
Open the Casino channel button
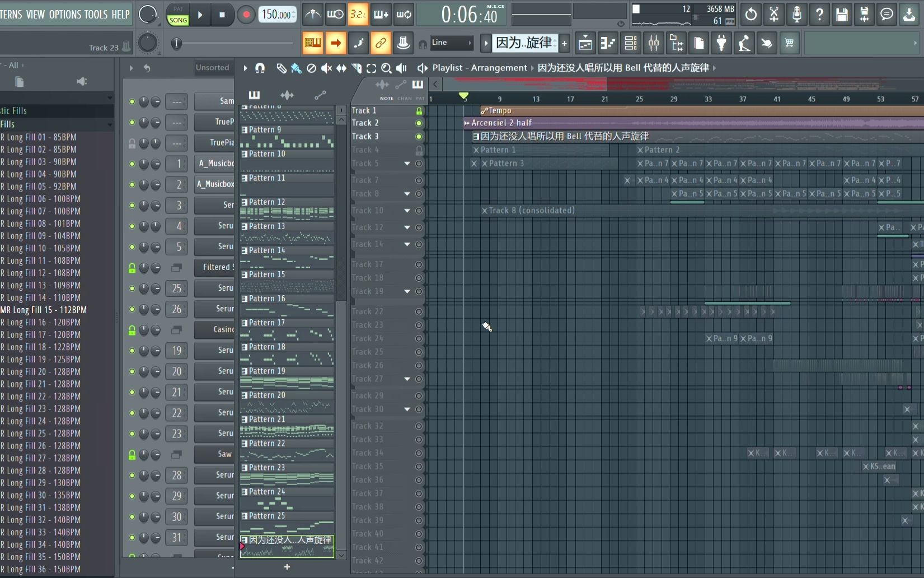click(214, 330)
